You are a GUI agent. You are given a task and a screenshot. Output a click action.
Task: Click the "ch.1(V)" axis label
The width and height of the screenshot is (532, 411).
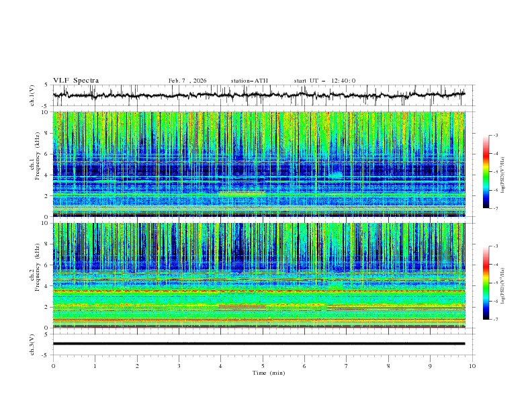pos(32,95)
